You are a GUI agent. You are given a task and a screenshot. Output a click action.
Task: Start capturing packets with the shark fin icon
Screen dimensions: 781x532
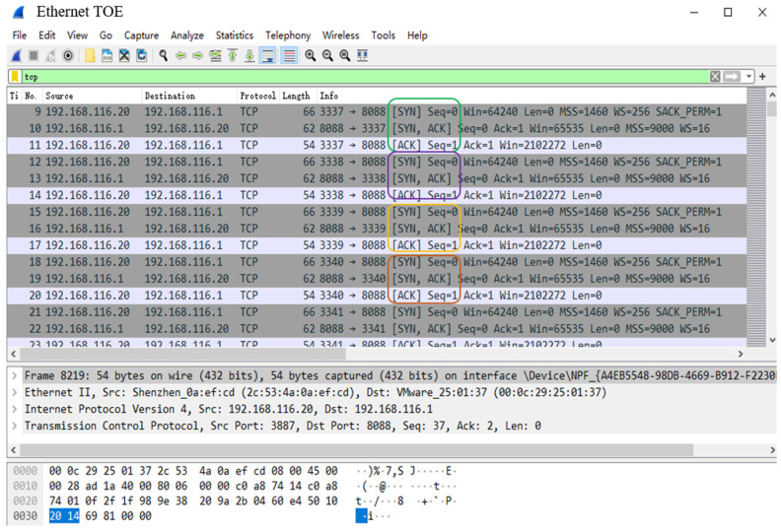coord(17,56)
